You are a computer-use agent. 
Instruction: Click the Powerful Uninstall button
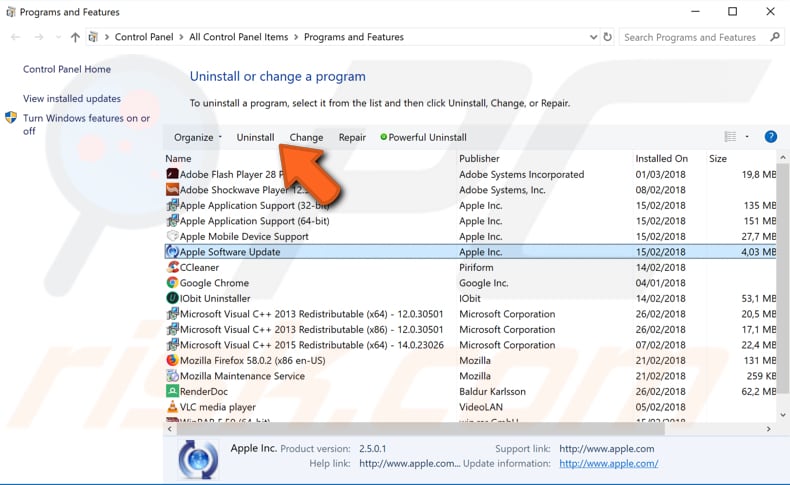click(423, 137)
